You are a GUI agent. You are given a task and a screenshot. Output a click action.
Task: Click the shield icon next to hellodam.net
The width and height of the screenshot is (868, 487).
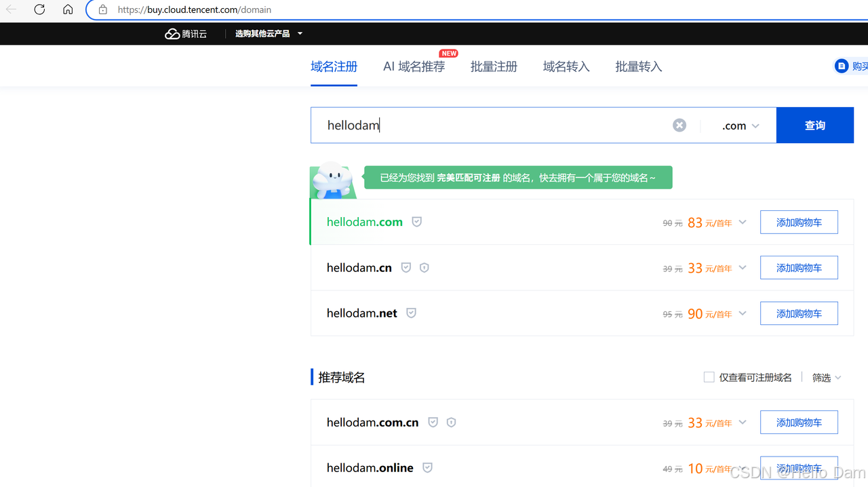tap(411, 313)
